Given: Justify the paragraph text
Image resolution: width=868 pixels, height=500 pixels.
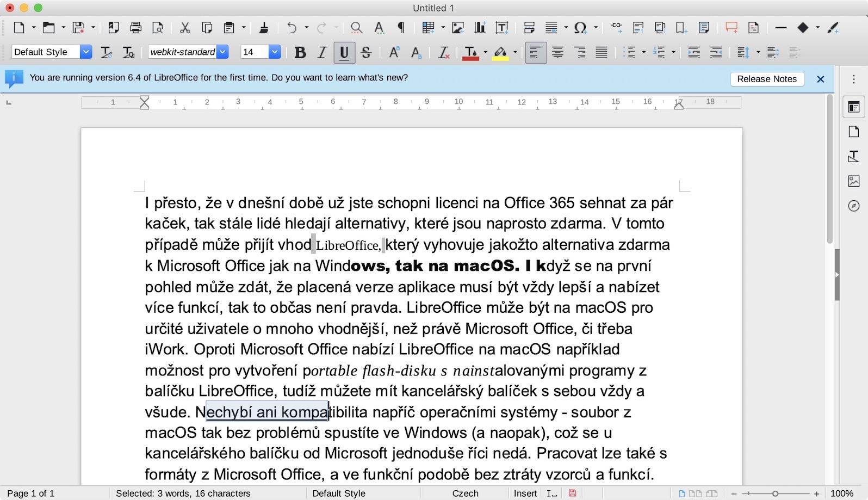Looking at the screenshot, I should [602, 52].
